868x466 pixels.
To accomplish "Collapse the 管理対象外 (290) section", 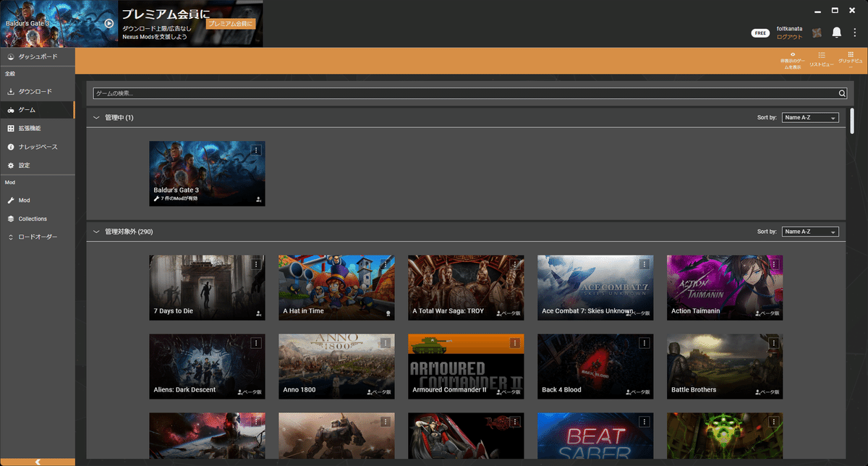I will (x=95, y=232).
